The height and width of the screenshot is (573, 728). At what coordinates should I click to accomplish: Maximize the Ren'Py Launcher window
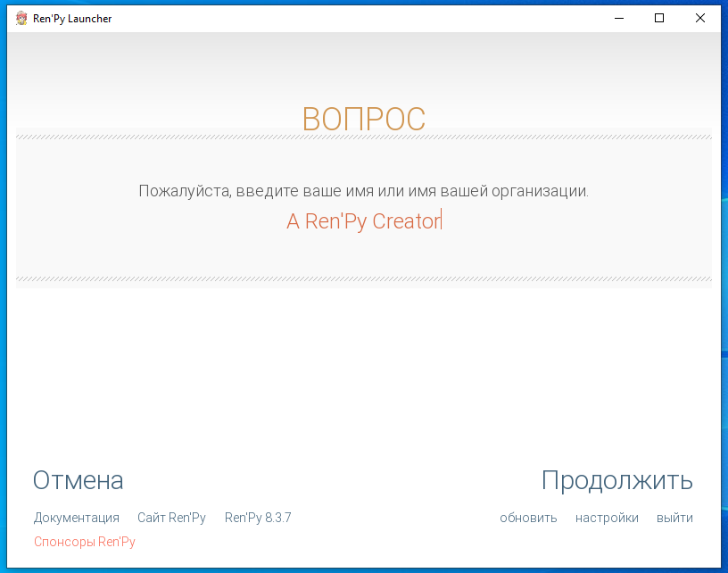659,18
